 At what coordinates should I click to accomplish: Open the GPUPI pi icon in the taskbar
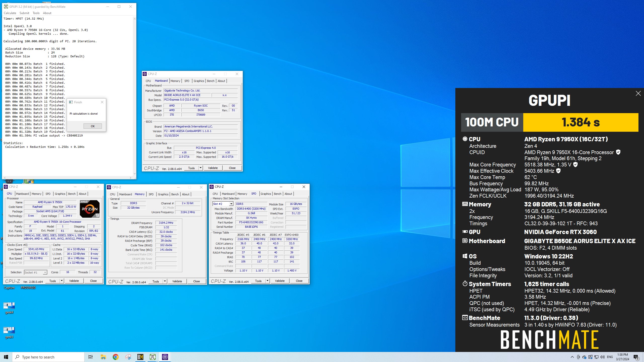[x=152, y=357]
